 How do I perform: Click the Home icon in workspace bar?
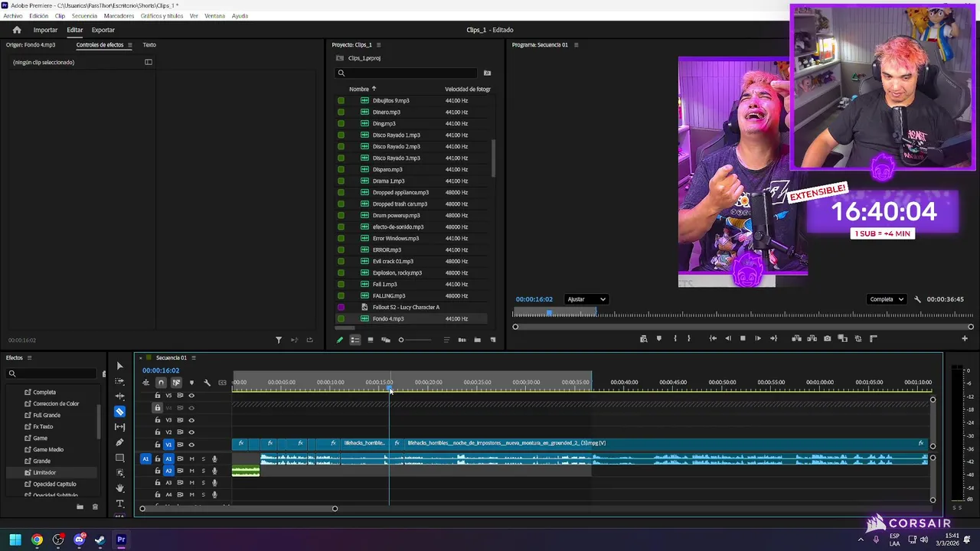pos(17,30)
